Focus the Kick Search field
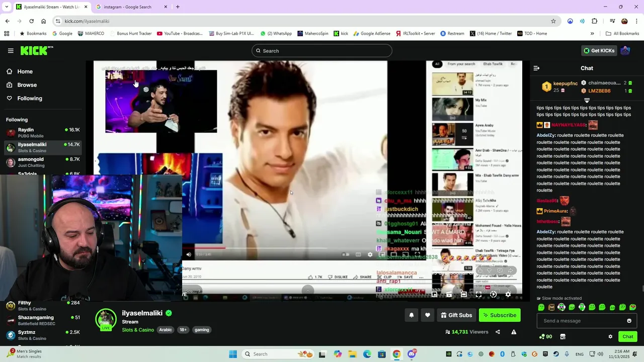644x362 pixels. [322, 51]
